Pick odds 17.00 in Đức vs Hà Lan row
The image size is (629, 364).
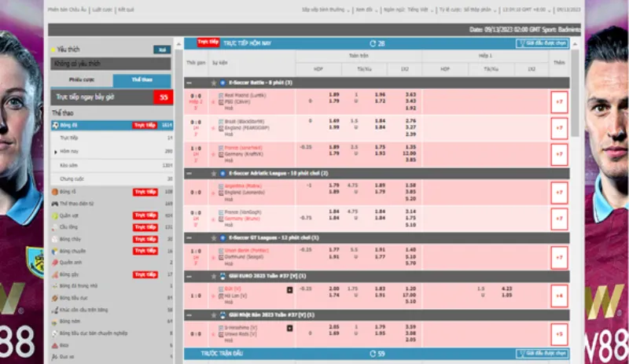coord(410,295)
